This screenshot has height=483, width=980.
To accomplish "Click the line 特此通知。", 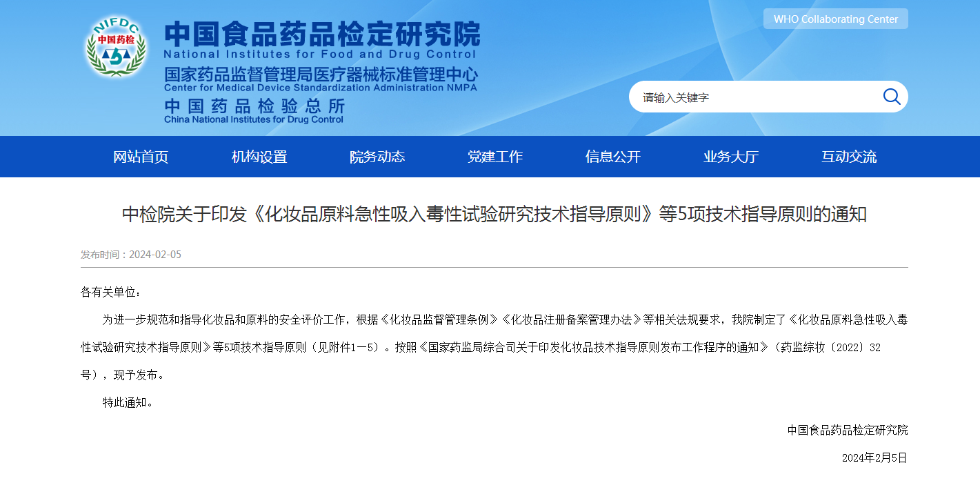I will pyautogui.click(x=128, y=402).
